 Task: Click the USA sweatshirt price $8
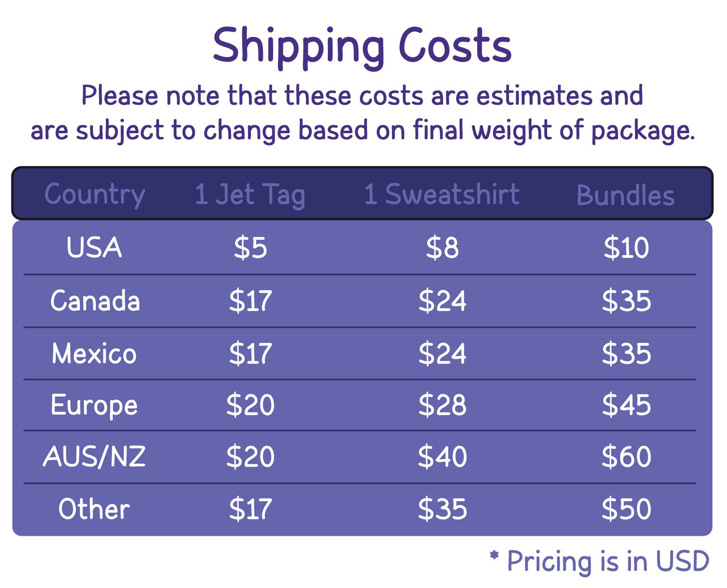[x=442, y=248]
